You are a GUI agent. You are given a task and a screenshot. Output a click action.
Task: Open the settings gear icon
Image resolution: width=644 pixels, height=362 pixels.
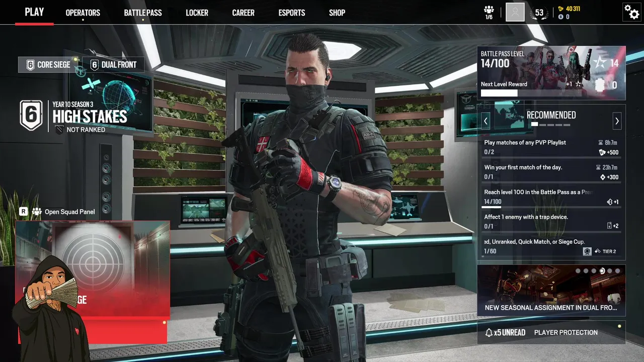coord(631,12)
